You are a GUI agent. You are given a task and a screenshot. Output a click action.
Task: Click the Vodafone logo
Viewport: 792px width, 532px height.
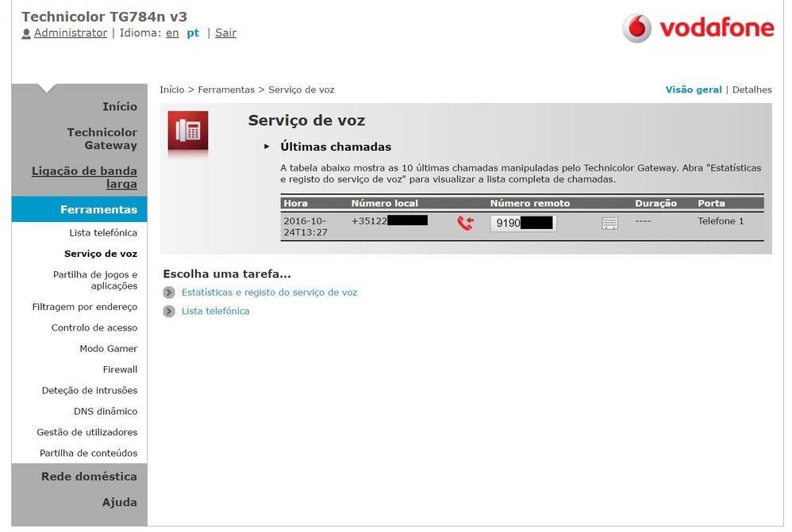697,27
